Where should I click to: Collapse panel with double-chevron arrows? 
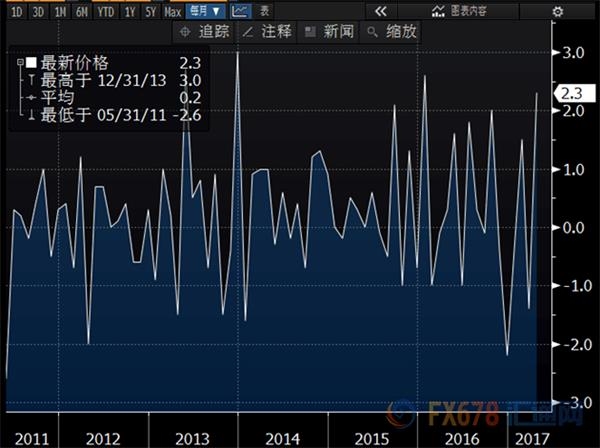[x=381, y=12]
